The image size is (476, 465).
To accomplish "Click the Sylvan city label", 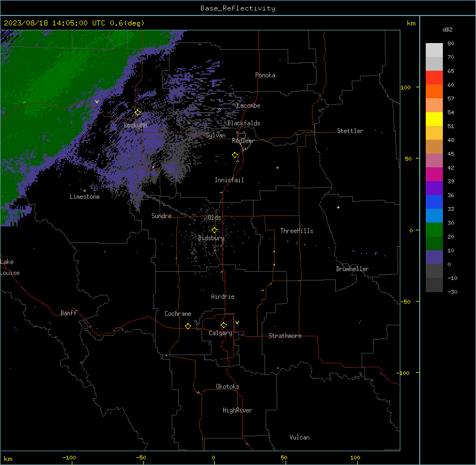I will pyautogui.click(x=215, y=135).
